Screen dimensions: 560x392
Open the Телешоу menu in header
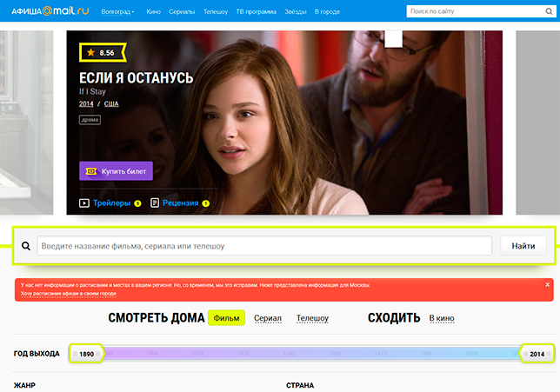pos(216,12)
